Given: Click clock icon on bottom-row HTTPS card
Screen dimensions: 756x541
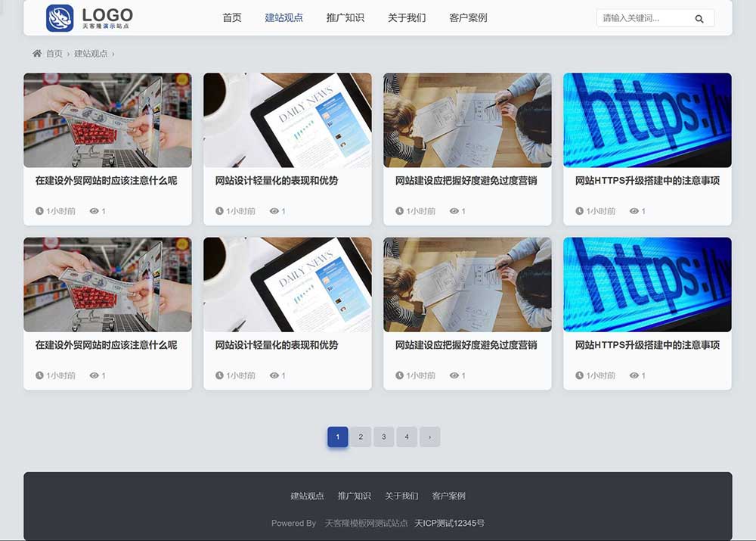Looking at the screenshot, I should tap(580, 375).
